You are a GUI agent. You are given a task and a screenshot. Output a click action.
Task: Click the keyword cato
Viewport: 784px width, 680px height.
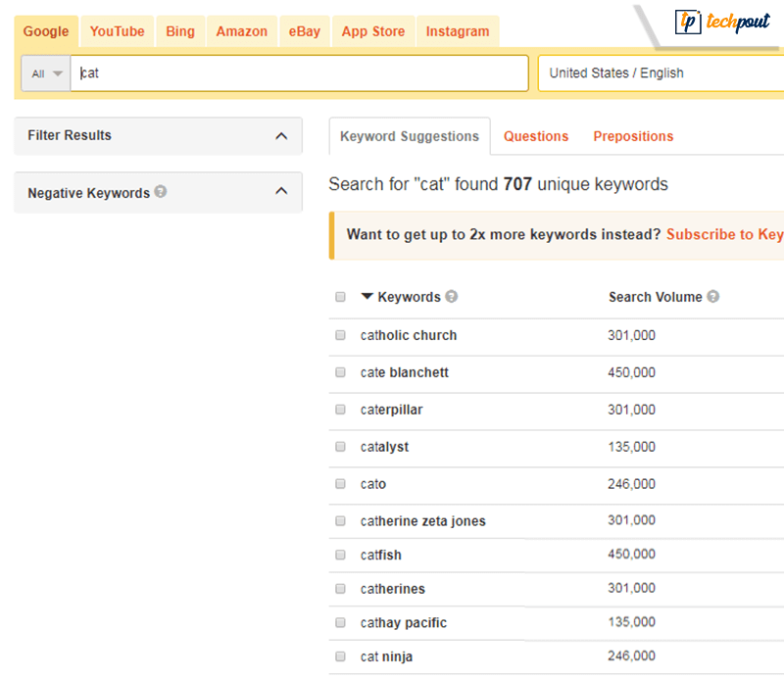pyautogui.click(x=373, y=484)
